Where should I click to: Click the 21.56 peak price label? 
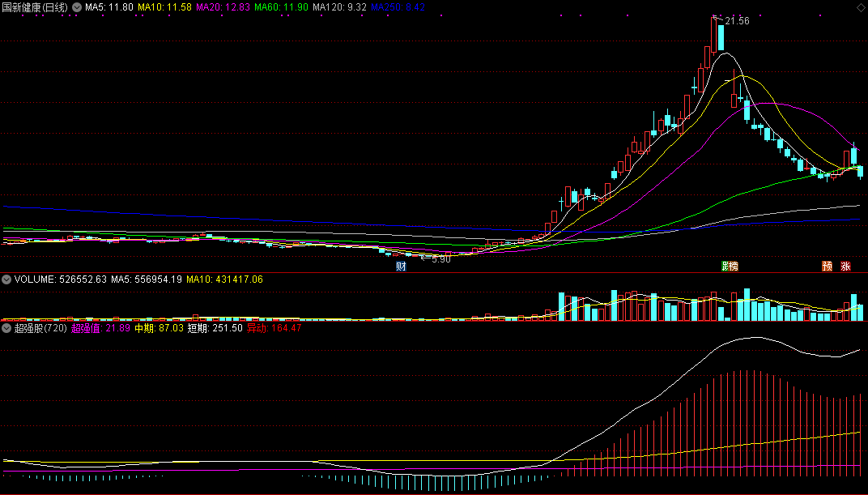[x=737, y=21]
